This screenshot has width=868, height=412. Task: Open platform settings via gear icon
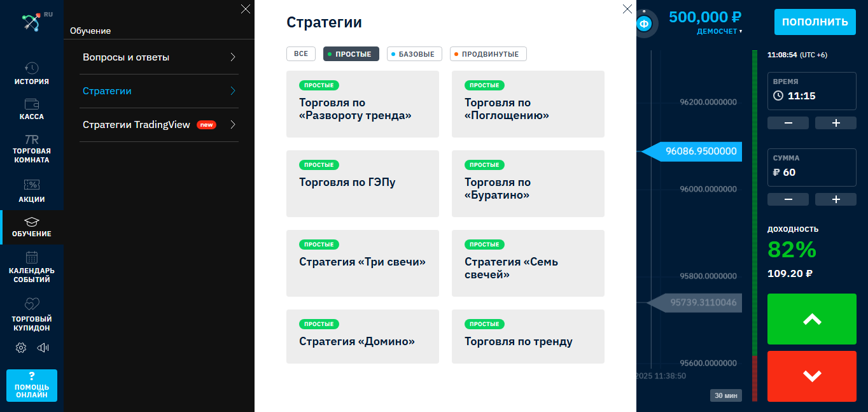tap(20, 348)
